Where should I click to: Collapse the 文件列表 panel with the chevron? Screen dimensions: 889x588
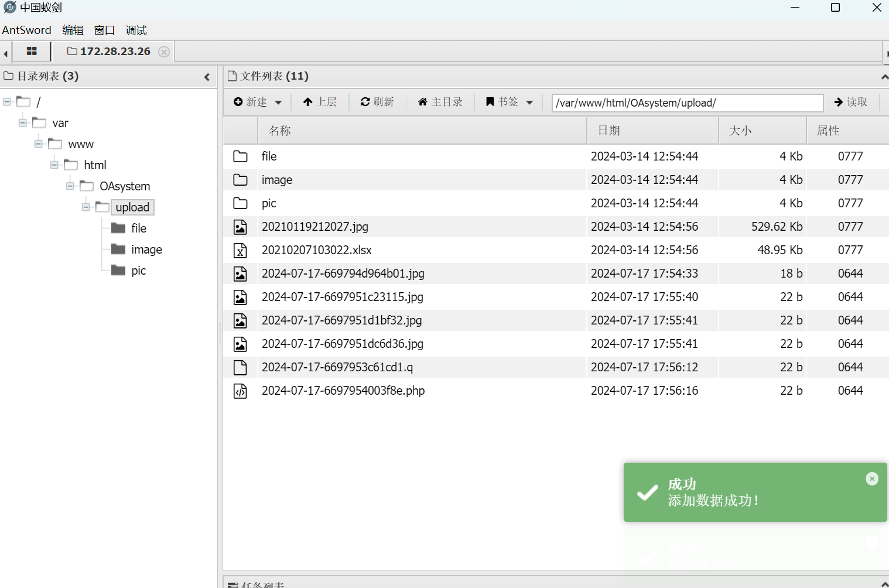click(884, 77)
